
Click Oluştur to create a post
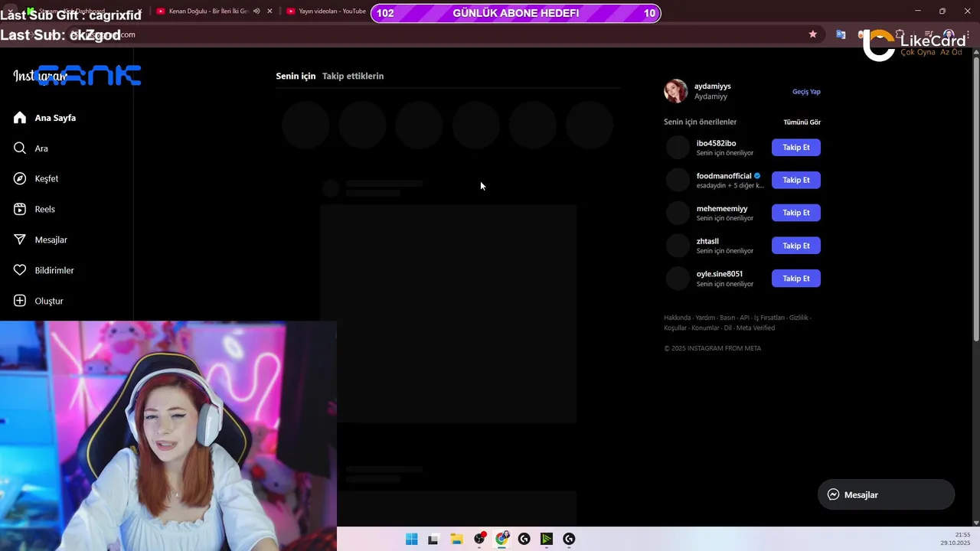coord(38,301)
